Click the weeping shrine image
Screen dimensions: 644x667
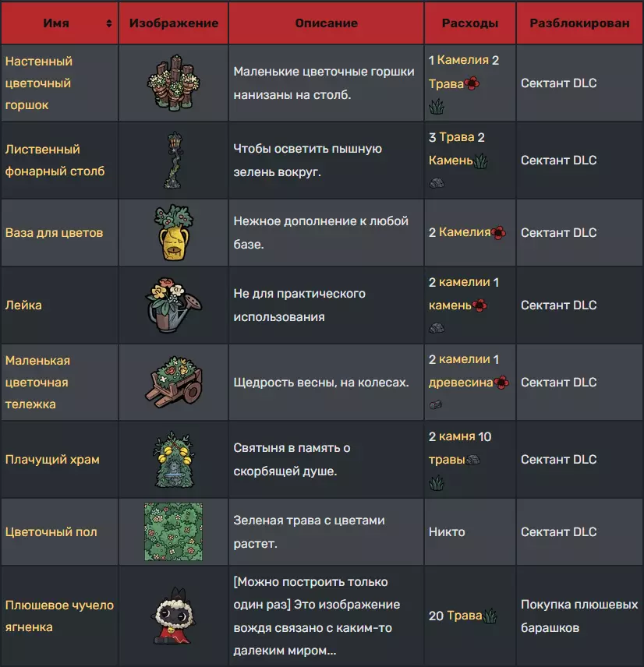coord(173,459)
